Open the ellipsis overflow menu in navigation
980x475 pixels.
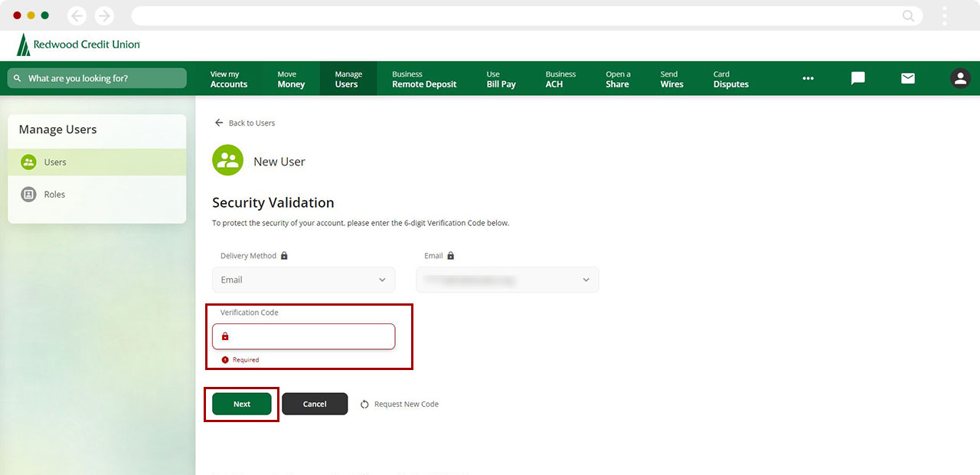808,78
